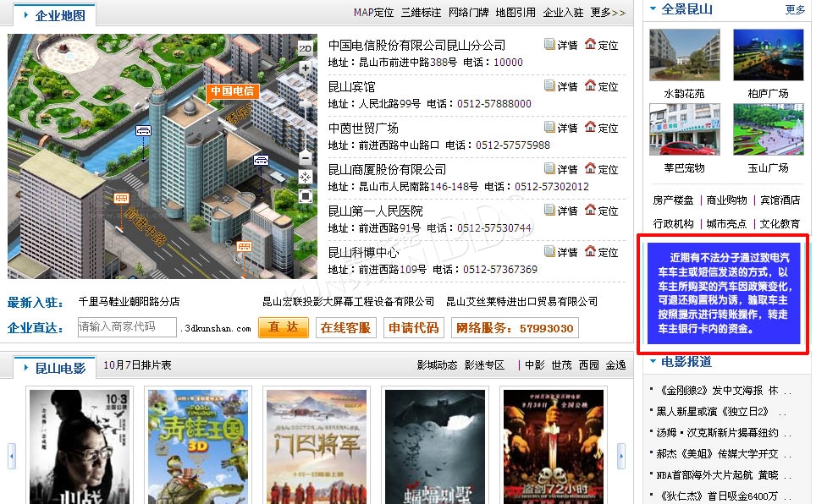Open 门巴将军 movie poster
Viewport: 816px width, 504px height.
pyautogui.click(x=317, y=446)
